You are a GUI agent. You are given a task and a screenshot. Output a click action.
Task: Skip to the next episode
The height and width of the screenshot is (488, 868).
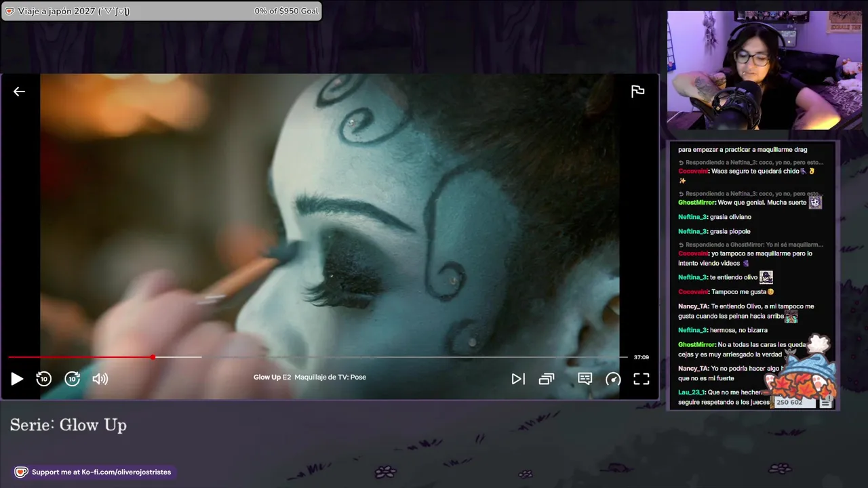click(518, 379)
